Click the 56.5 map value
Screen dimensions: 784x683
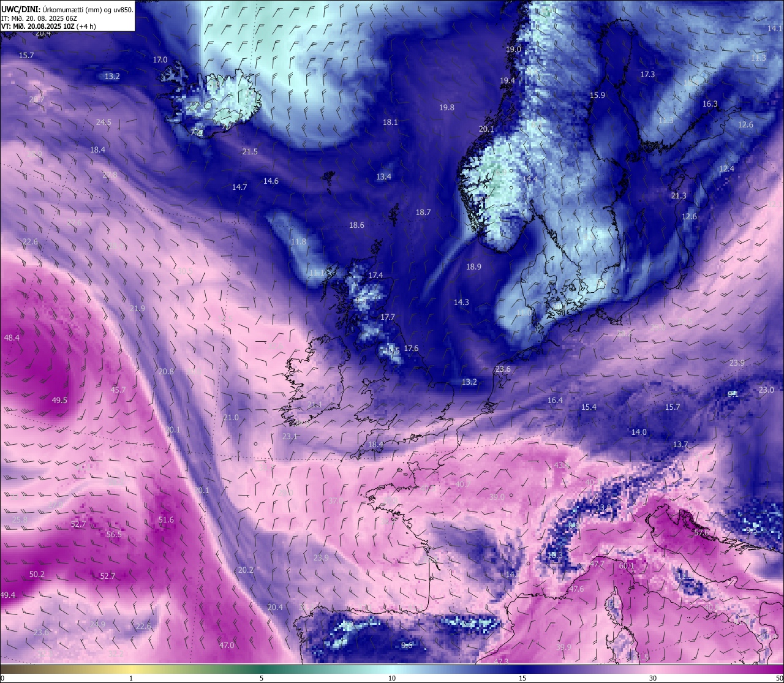114,535
